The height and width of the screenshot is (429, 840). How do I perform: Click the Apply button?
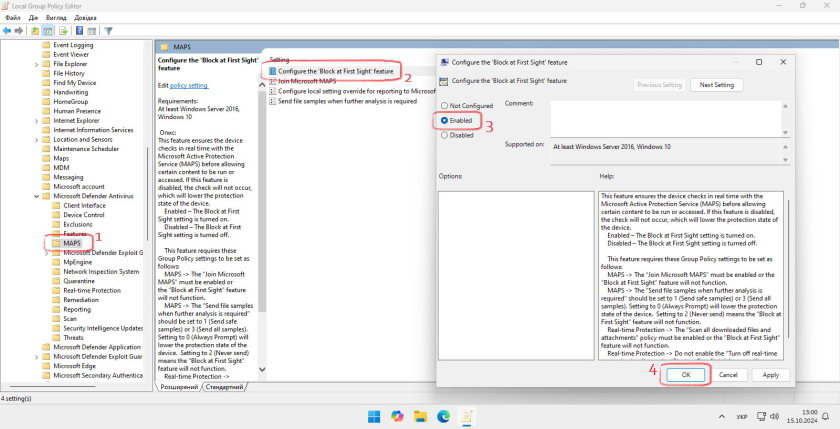770,375
